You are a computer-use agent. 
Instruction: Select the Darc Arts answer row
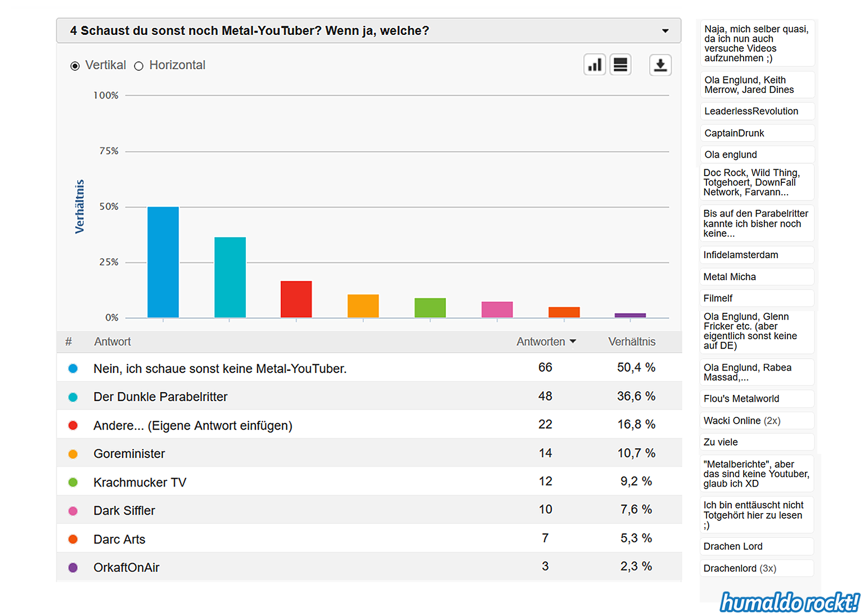click(119, 539)
